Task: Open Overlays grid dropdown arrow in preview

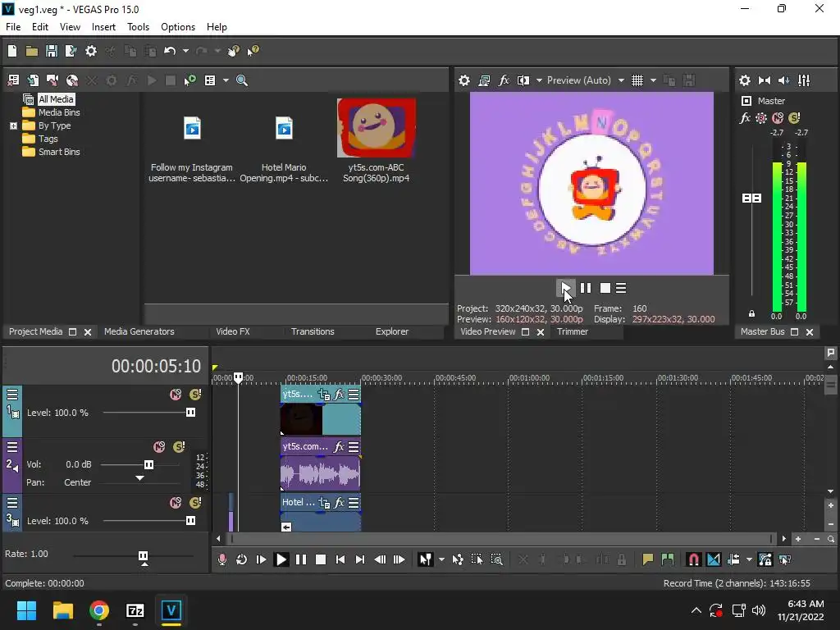Action: pos(653,80)
